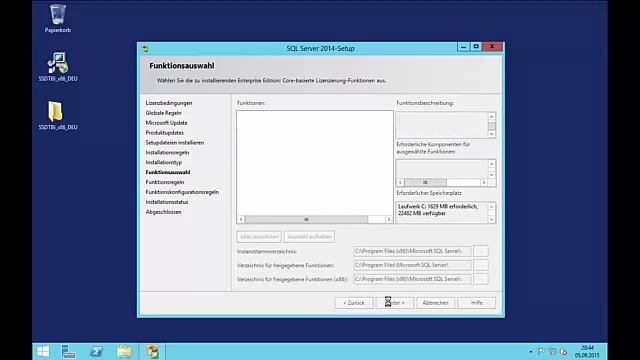Viewport: 640px width, 360px height.
Task: Maximize the SQL Server 2014-Setup window
Action: tap(476, 47)
